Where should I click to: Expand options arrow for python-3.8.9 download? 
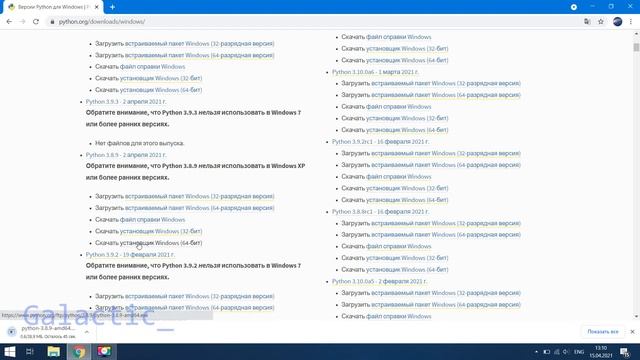pyautogui.click(x=87, y=332)
